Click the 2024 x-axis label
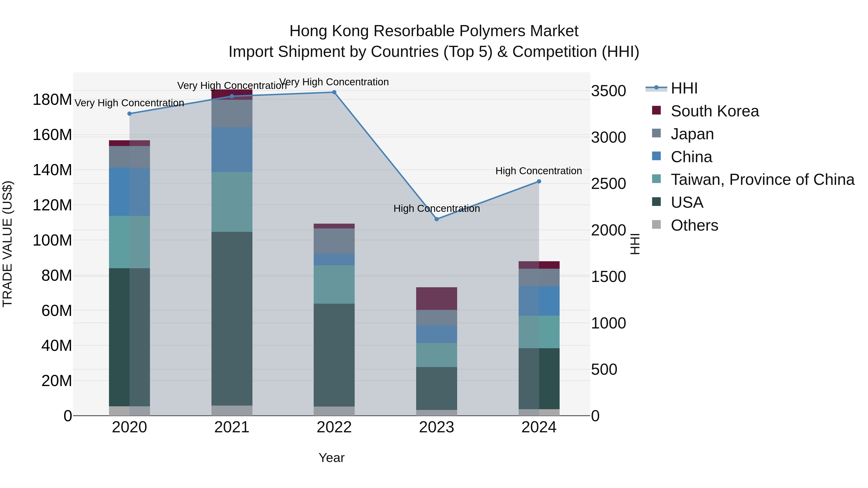 [539, 427]
